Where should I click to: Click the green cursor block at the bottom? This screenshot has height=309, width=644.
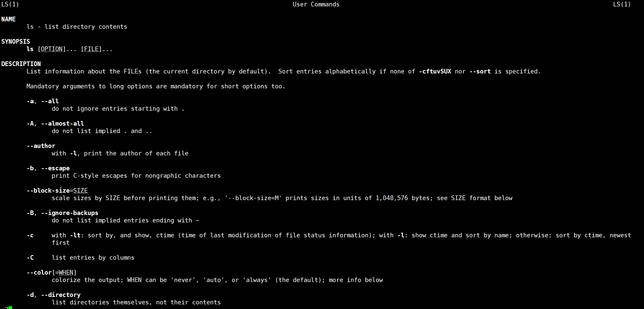[10, 307]
